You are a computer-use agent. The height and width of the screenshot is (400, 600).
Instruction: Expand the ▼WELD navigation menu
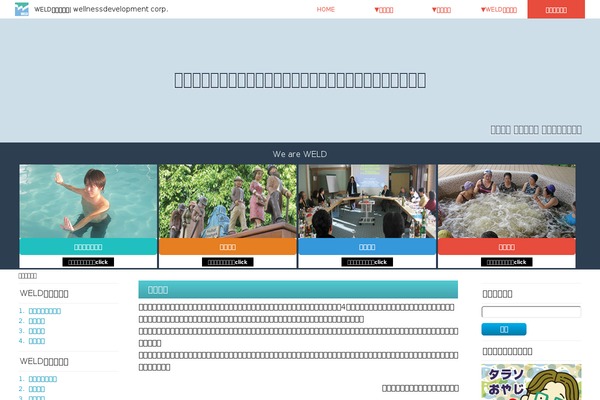[x=499, y=10]
